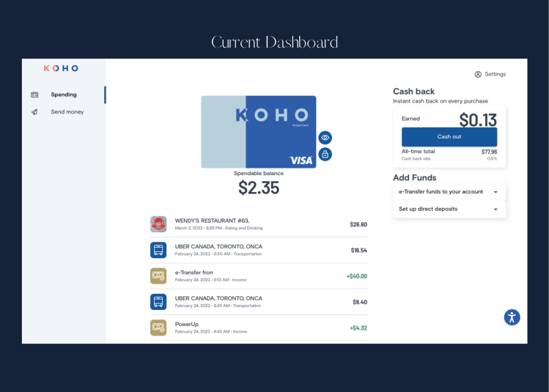Open the $9.40 Uber Canada transaction
The width and height of the screenshot is (549, 392).
[258, 302]
